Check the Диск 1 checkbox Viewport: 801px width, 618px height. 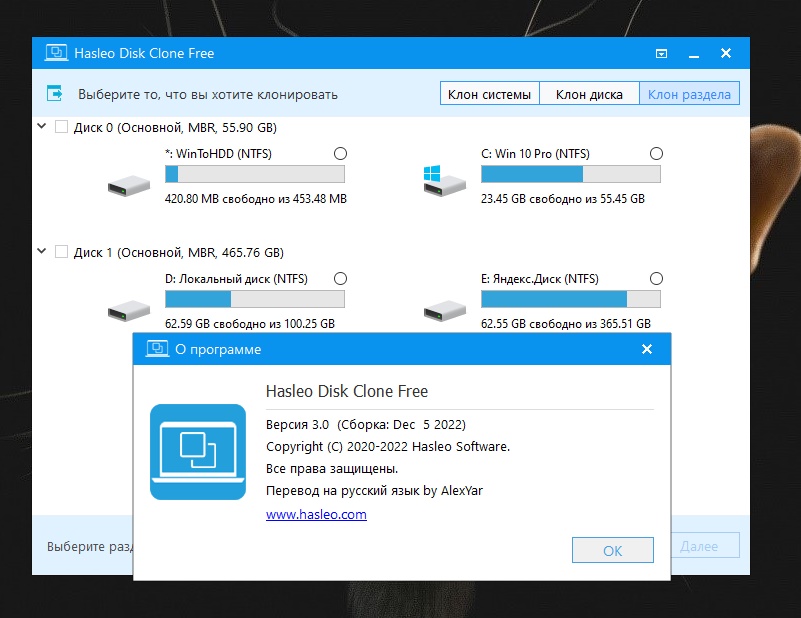61,252
